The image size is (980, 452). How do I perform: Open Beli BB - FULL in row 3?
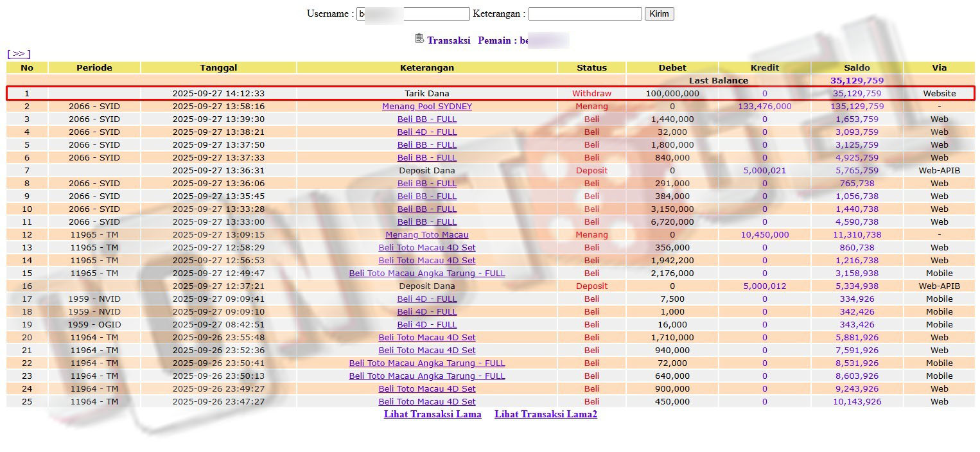tap(426, 119)
